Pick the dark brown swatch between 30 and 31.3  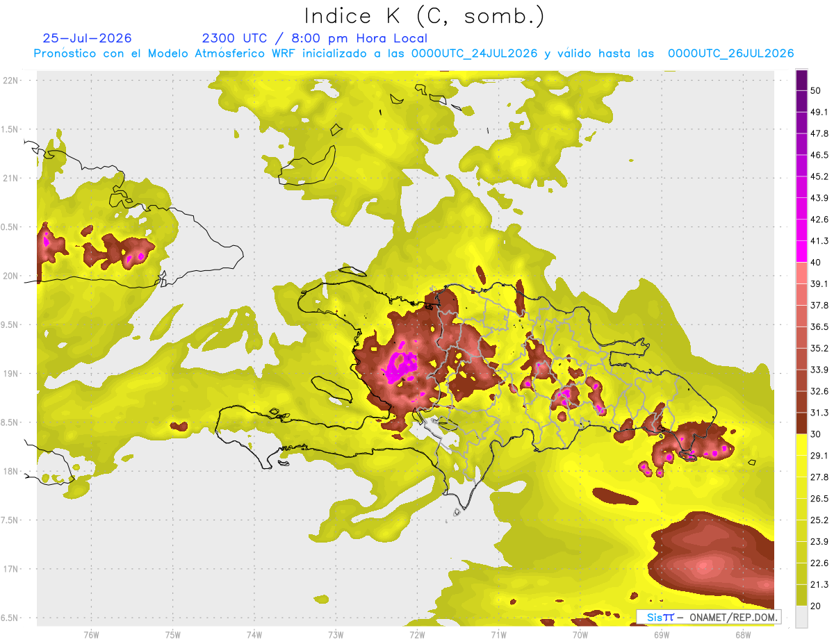[802, 423]
